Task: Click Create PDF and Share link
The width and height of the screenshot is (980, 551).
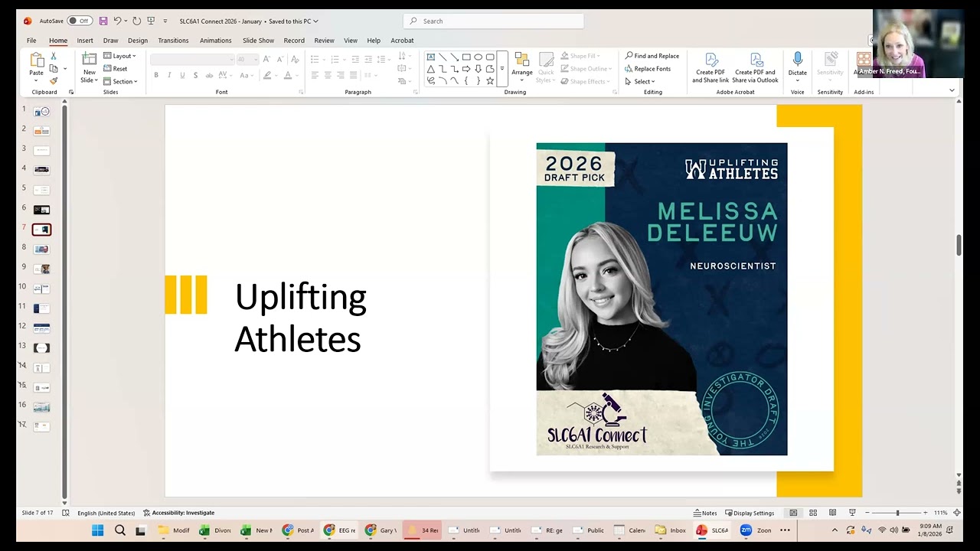Action: click(710, 67)
